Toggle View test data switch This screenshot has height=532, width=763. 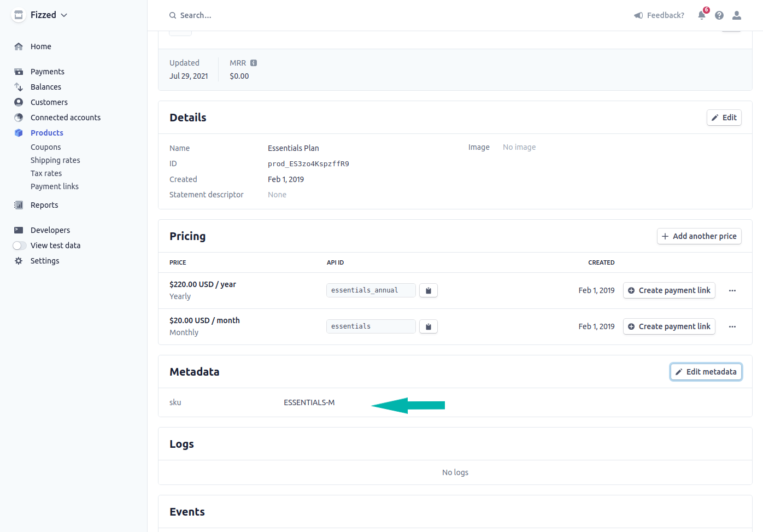20,245
